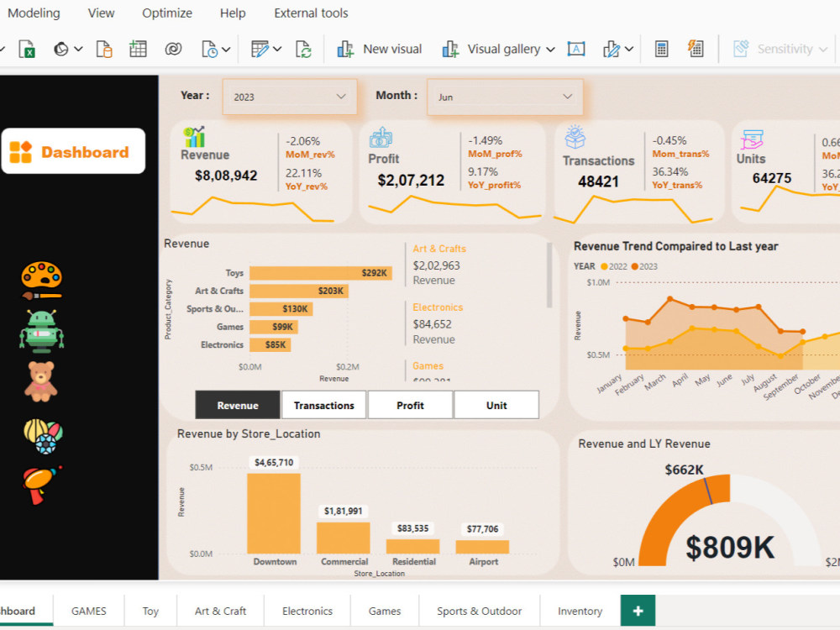The width and height of the screenshot is (840, 630).
Task: Click the New visual button
Action: [x=380, y=49]
